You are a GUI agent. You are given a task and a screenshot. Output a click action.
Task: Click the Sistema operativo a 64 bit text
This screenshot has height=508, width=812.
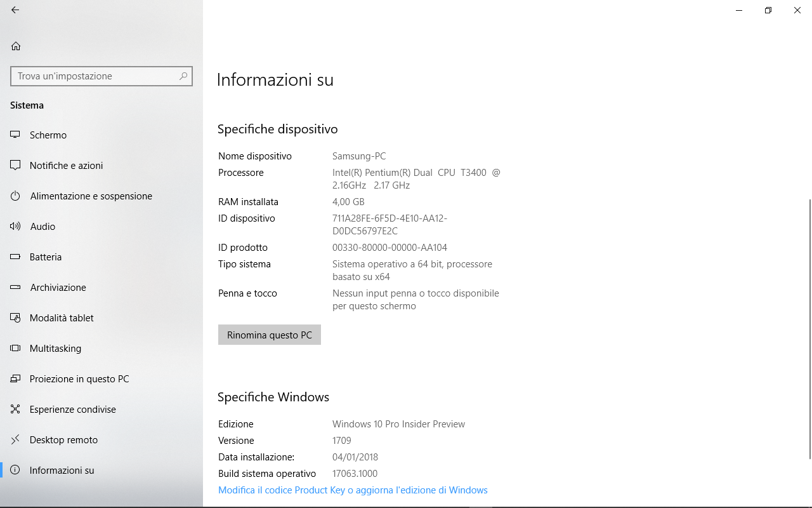click(412, 271)
